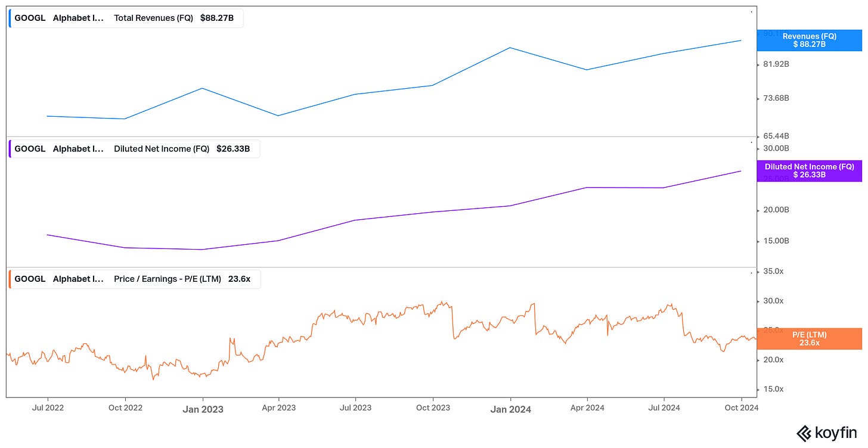Screen dimensions: 868x448
Task: Click the 15.0x y-axis label
Action: click(773, 389)
